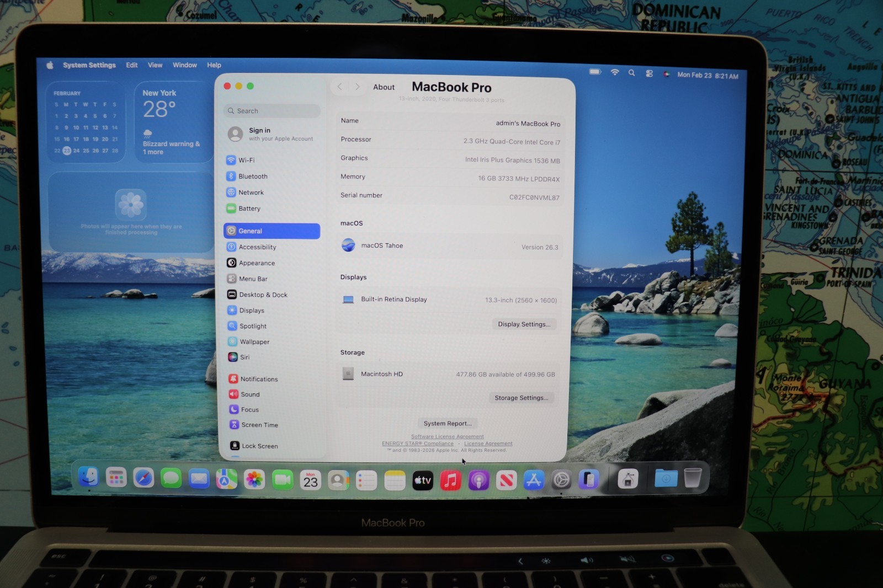
Task: Open Messages from the Dock
Action: tap(171, 478)
